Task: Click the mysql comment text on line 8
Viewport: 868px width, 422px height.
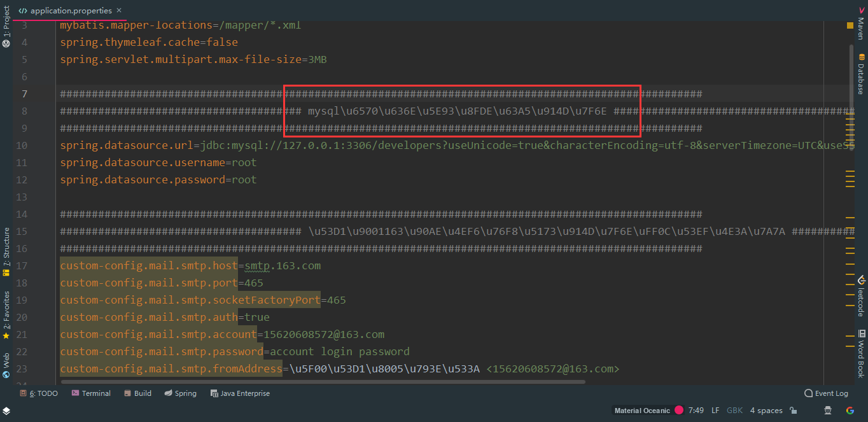Action: point(458,111)
